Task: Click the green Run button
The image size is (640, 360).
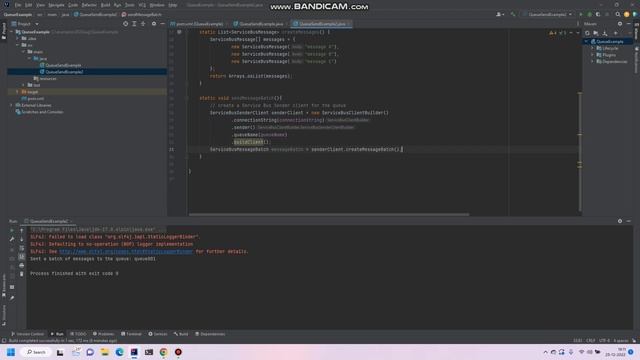Action: (x=580, y=14)
